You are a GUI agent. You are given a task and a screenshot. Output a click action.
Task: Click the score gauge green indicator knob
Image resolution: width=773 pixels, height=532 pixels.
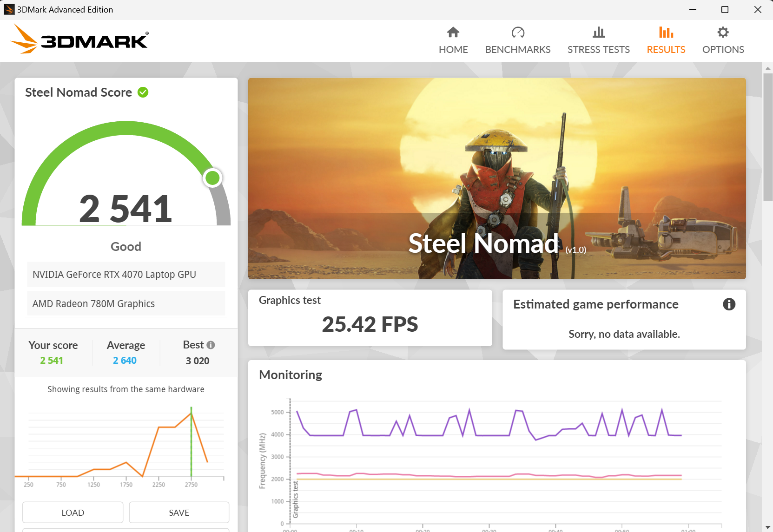point(213,177)
